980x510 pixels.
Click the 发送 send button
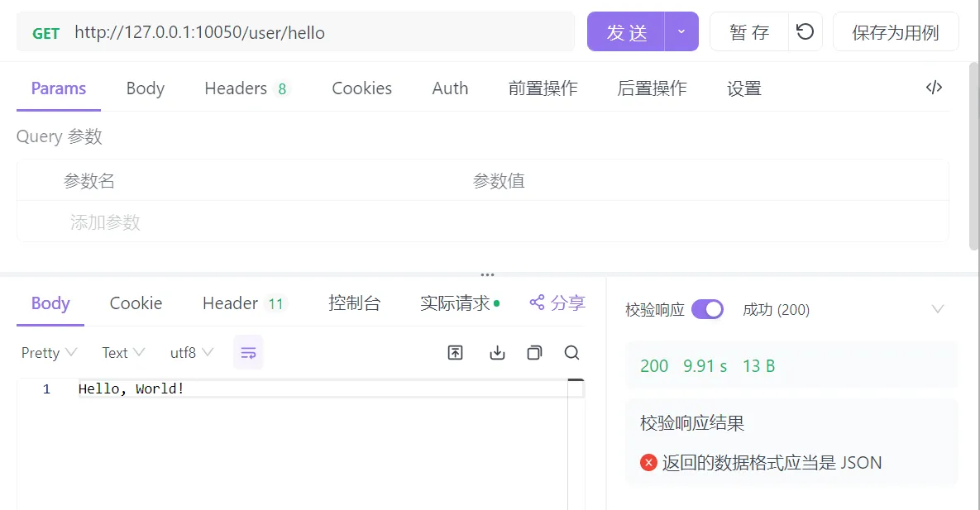[625, 31]
